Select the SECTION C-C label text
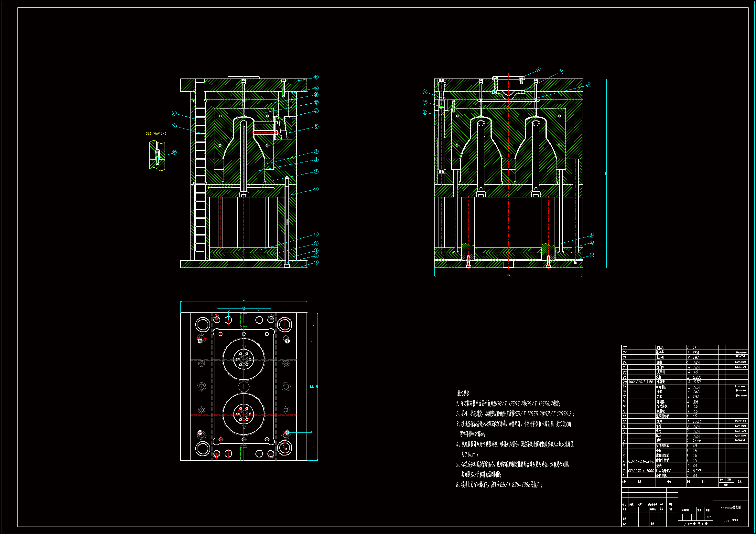The image size is (756, 534). (x=156, y=134)
